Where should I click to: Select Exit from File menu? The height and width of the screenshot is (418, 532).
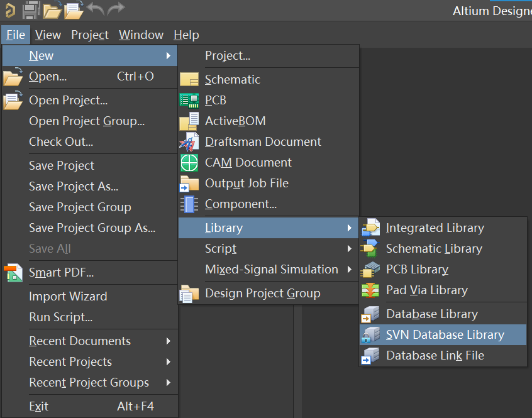(x=90, y=407)
